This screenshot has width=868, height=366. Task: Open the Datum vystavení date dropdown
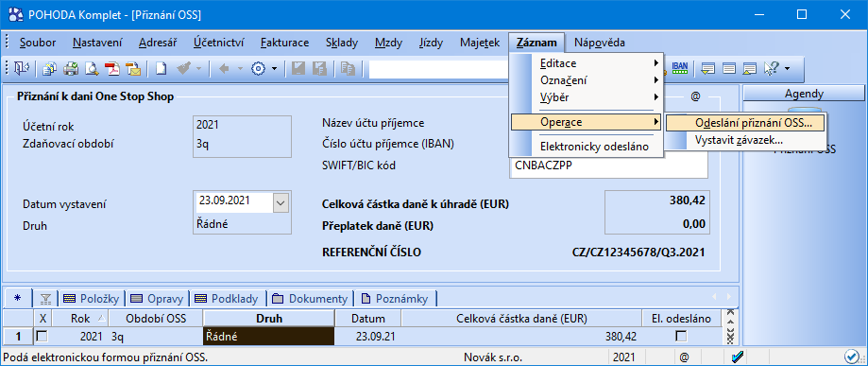(x=281, y=203)
